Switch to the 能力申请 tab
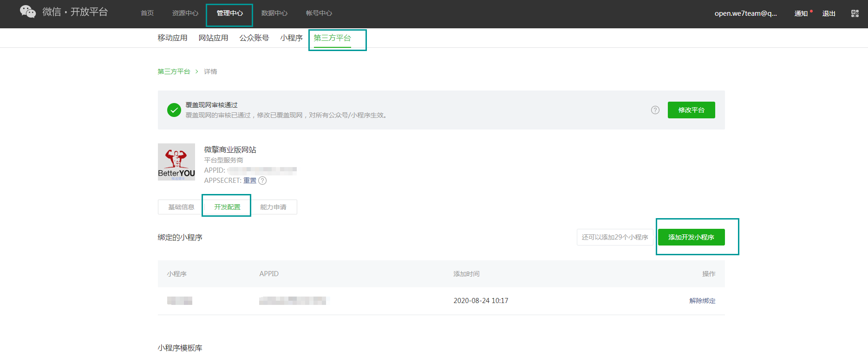The height and width of the screenshot is (362, 868). point(274,207)
